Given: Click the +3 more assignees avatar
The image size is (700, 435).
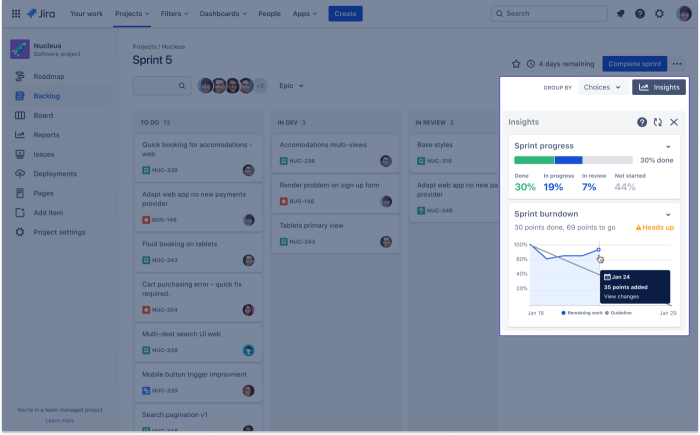Looking at the screenshot, I should pyautogui.click(x=260, y=86).
